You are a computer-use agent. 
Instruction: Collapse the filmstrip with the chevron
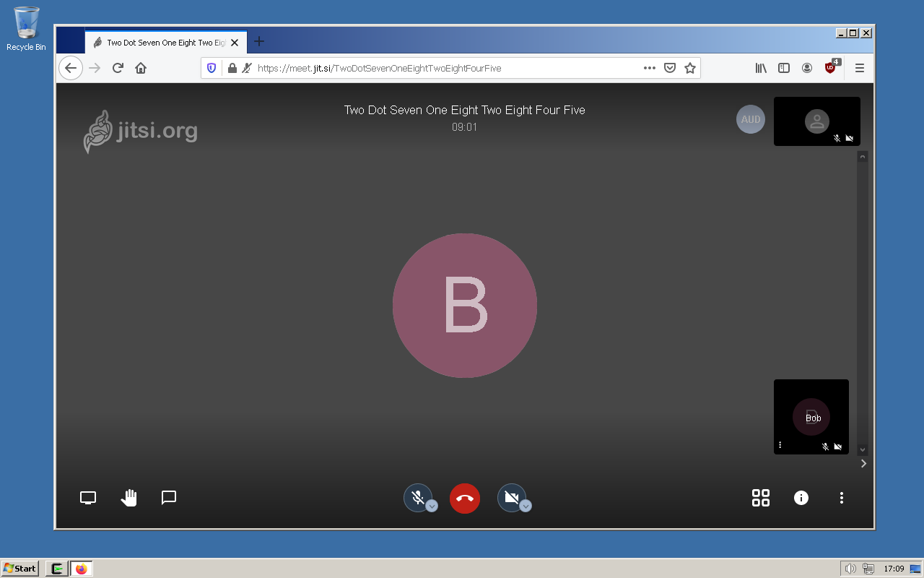pyautogui.click(x=863, y=464)
